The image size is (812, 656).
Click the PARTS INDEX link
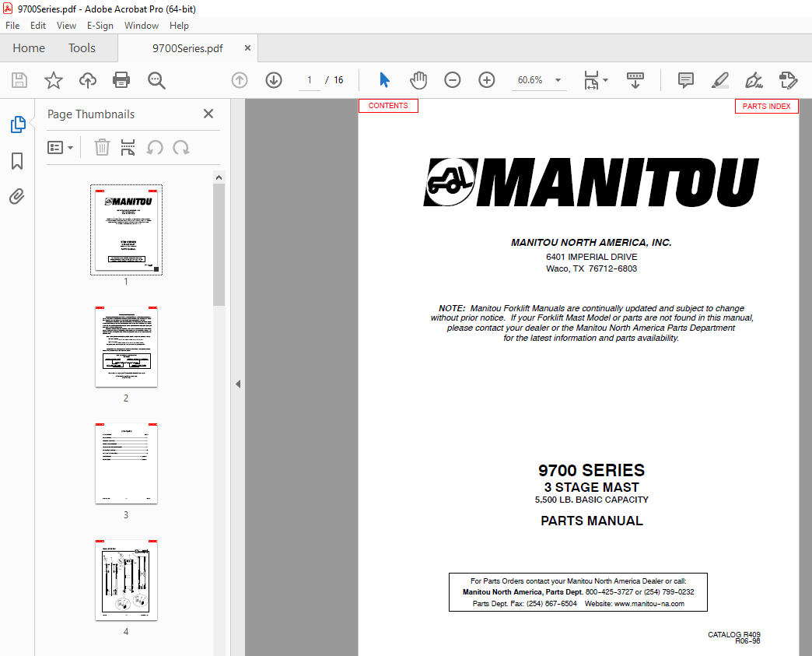pos(766,107)
